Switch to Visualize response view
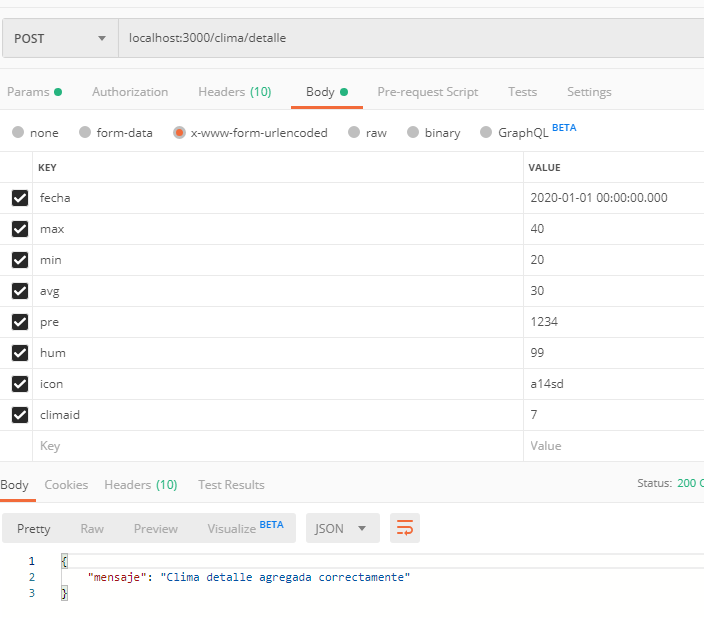Screen dimensions: 704x618 pos(244,528)
